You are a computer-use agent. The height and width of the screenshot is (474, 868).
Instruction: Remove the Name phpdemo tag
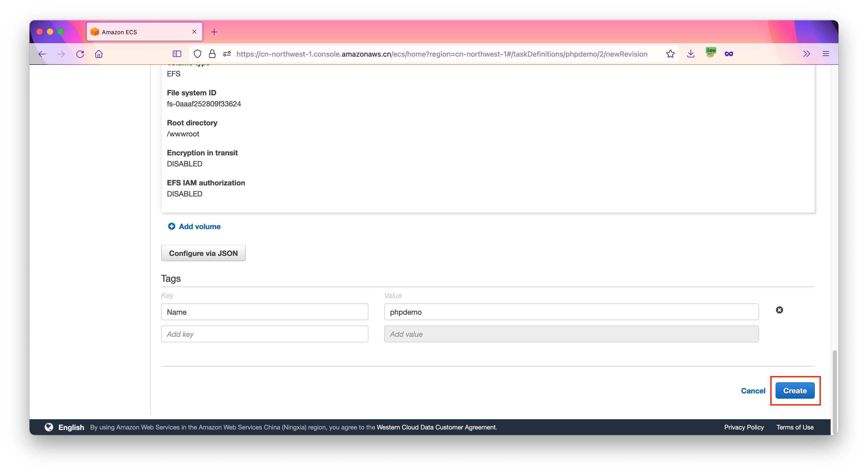[779, 310]
